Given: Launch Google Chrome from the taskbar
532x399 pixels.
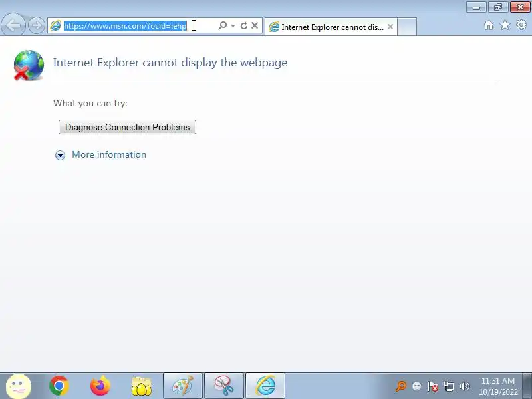Looking at the screenshot, I should (59, 386).
